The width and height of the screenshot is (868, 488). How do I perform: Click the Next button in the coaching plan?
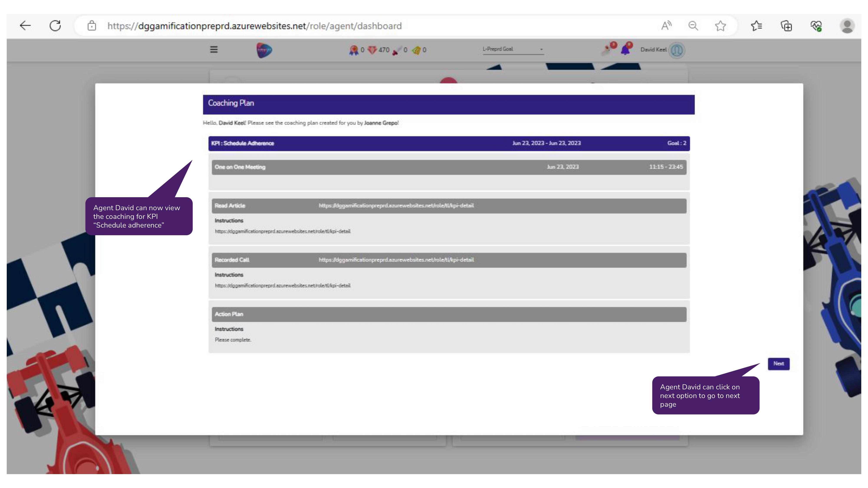click(778, 364)
